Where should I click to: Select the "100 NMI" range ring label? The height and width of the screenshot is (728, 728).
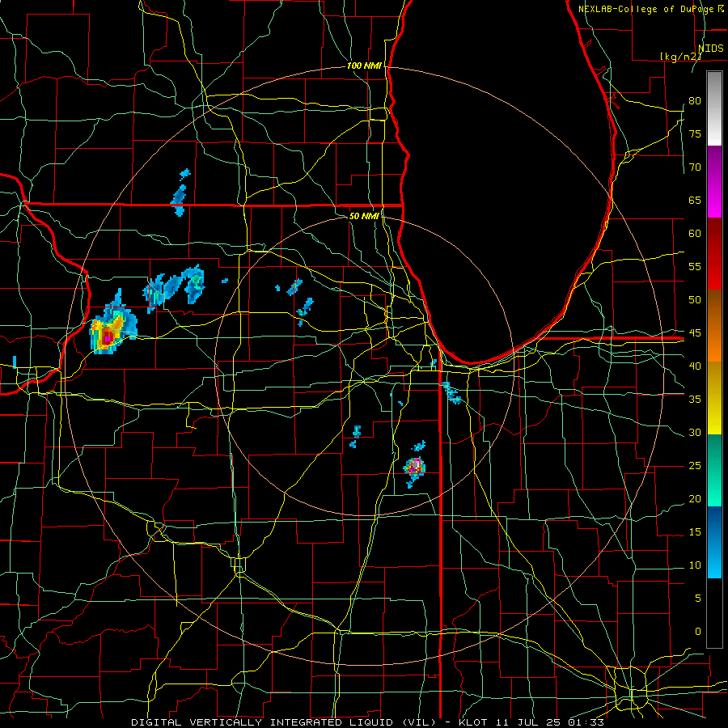tap(364, 66)
